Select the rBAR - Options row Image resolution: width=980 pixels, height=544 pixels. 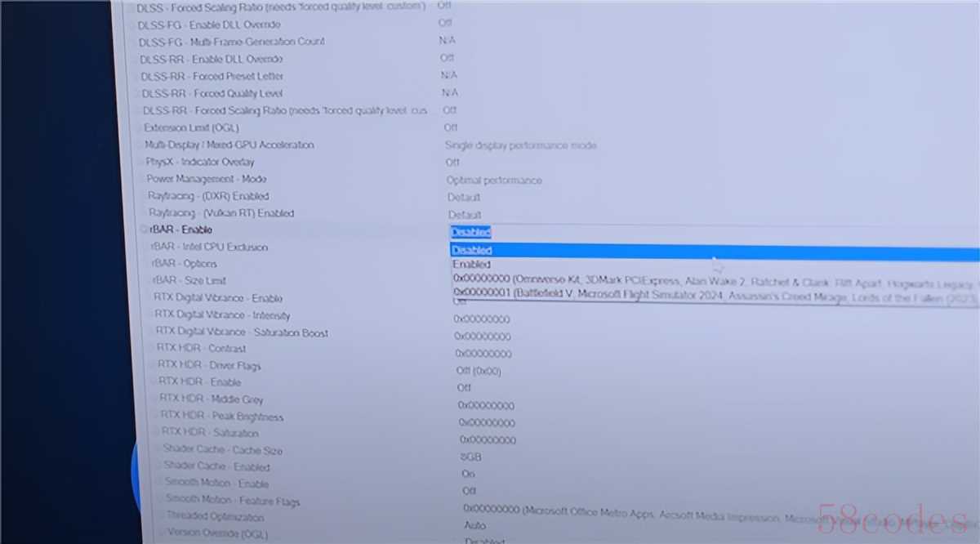coord(185,264)
